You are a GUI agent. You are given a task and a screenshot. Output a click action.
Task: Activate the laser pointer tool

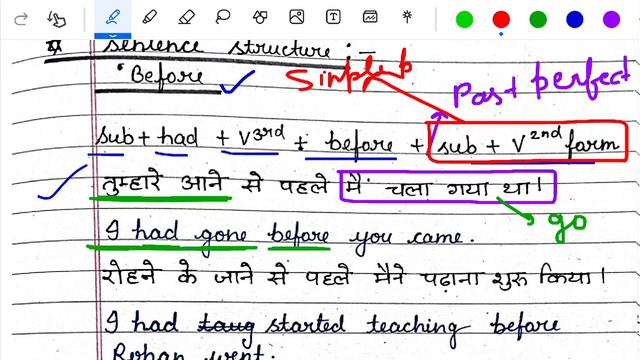(407, 17)
